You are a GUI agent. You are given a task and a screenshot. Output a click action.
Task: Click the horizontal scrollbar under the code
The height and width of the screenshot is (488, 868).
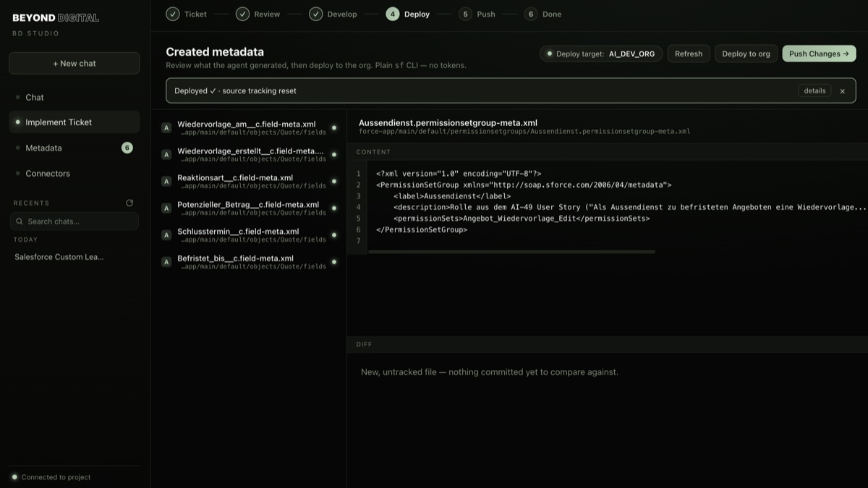point(511,252)
